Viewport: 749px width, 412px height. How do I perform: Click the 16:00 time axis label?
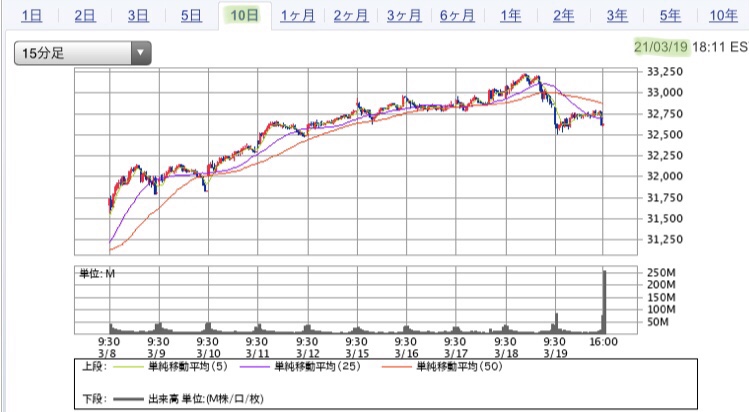pyautogui.click(x=604, y=342)
